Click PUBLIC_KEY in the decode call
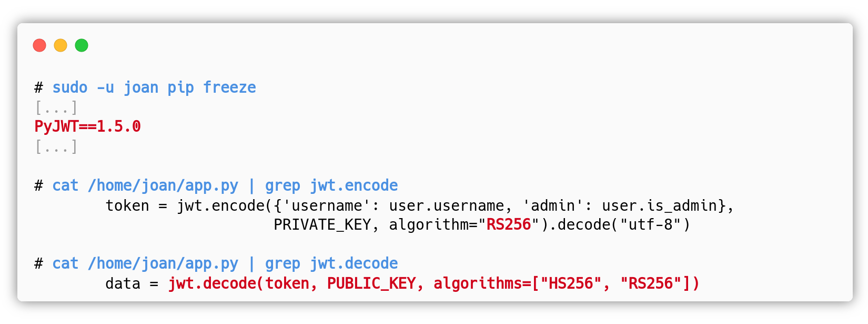 point(371,284)
